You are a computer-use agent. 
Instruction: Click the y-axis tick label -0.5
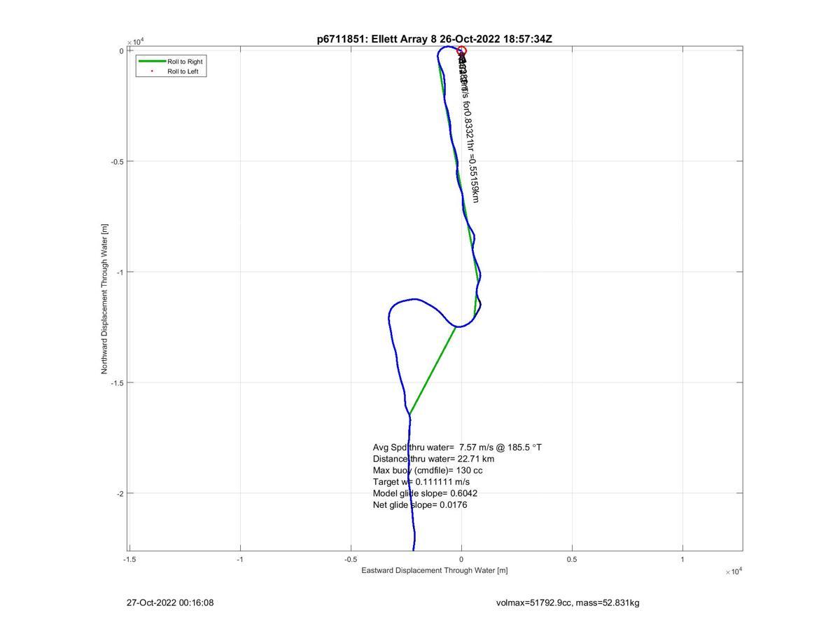(118, 162)
